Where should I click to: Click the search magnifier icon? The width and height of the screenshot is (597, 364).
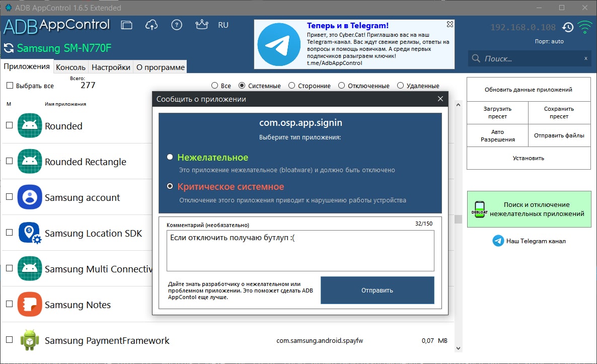pyautogui.click(x=476, y=58)
